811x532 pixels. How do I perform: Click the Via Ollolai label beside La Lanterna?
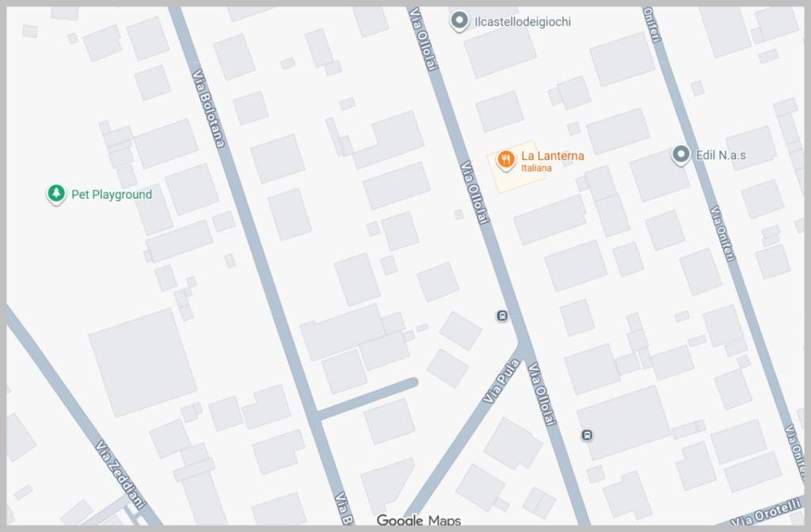(x=475, y=192)
